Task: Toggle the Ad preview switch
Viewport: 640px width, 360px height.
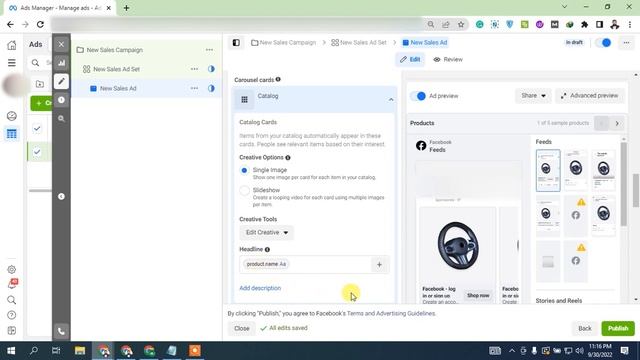Action: tap(418, 96)
